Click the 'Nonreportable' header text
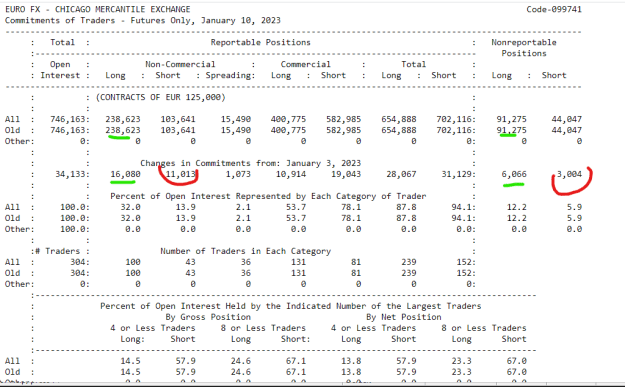625x387 pixels. point(524,42)
